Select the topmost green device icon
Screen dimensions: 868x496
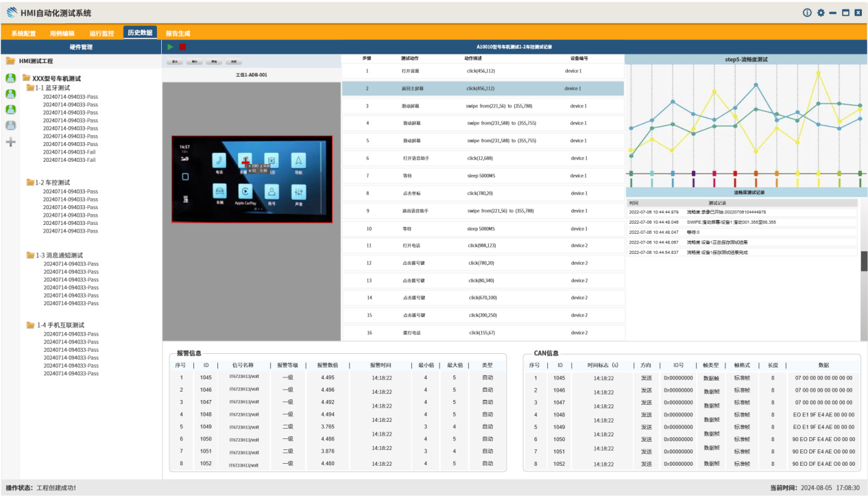[11, 78]
